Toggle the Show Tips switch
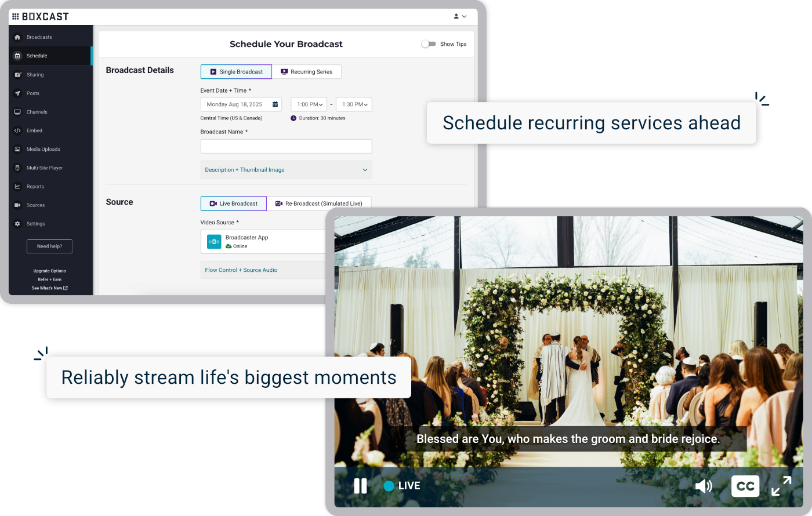 tap(429, 44)
